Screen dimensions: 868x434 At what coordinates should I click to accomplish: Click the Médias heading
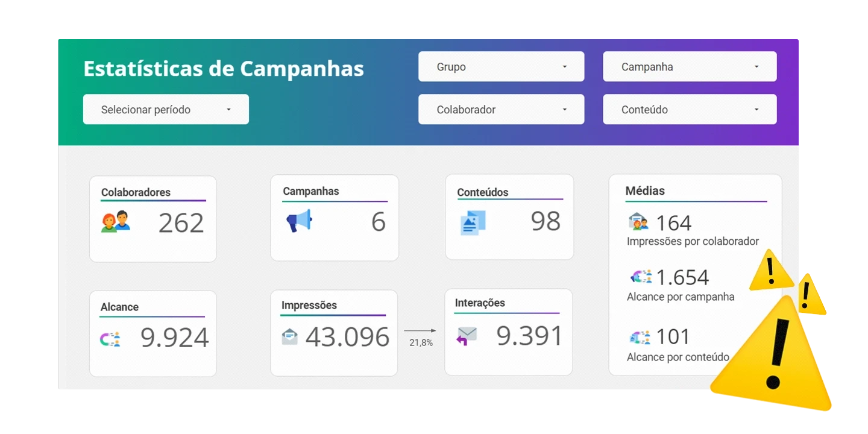[x=645, y=191]
